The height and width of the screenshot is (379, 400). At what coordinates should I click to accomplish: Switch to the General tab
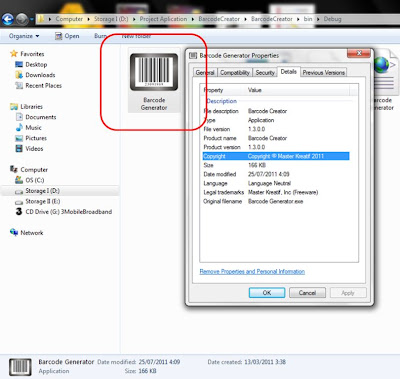coord(205,72)
